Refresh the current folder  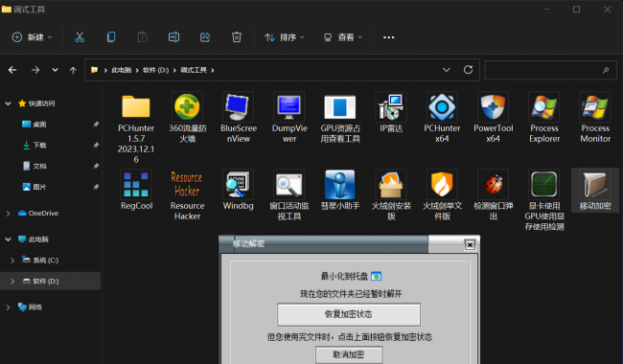(x=468, y=70)
